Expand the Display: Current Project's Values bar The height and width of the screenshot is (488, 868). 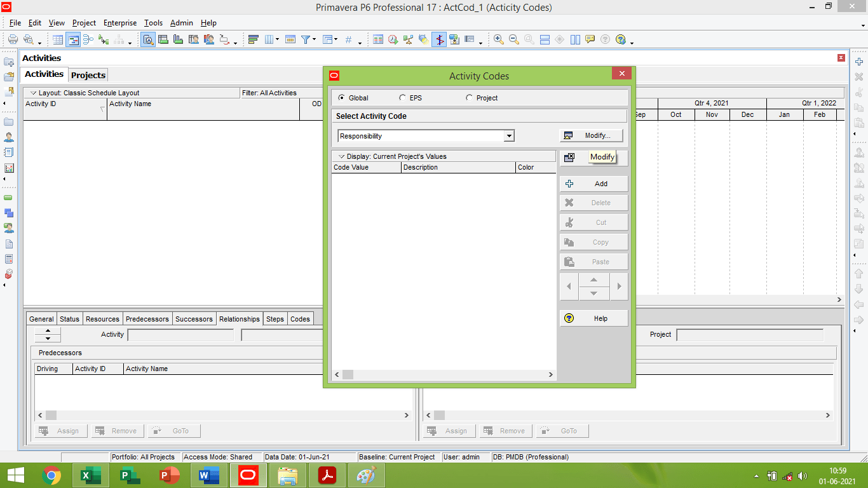click(444, 156)
